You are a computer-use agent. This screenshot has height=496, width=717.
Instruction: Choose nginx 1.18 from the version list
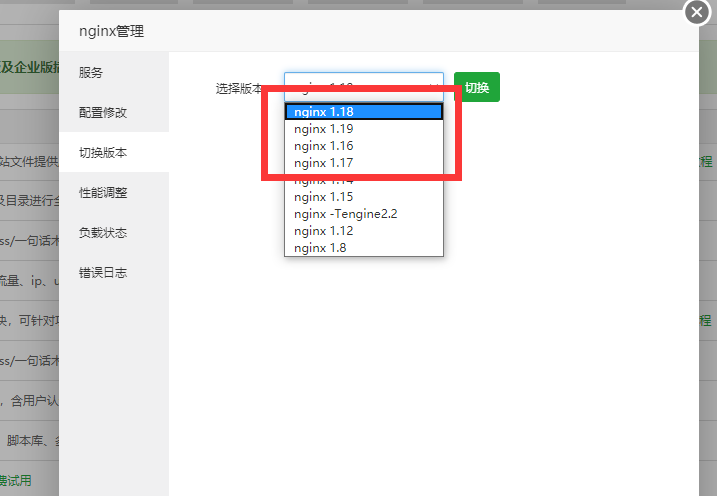tap(364, 112)
